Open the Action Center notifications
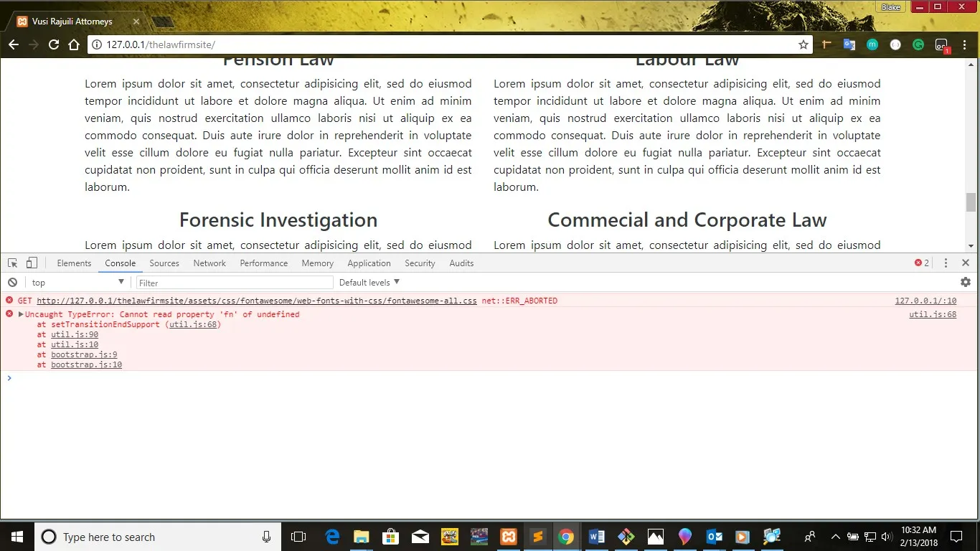The height and width of the screenshot is (551, 980). coord(956,537)
